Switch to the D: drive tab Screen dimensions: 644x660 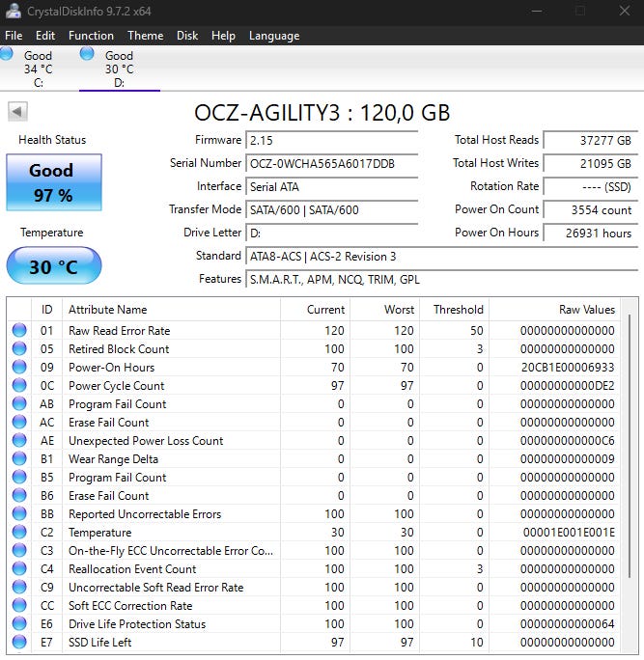119,69
